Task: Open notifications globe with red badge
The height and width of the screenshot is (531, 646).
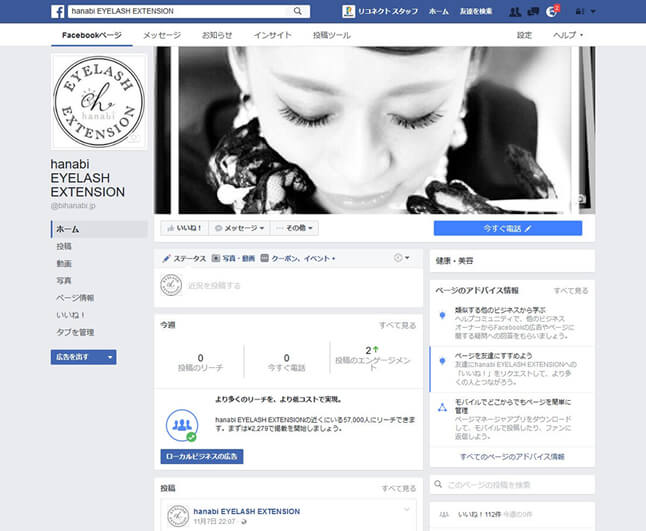Action: [x=551, y=11]
